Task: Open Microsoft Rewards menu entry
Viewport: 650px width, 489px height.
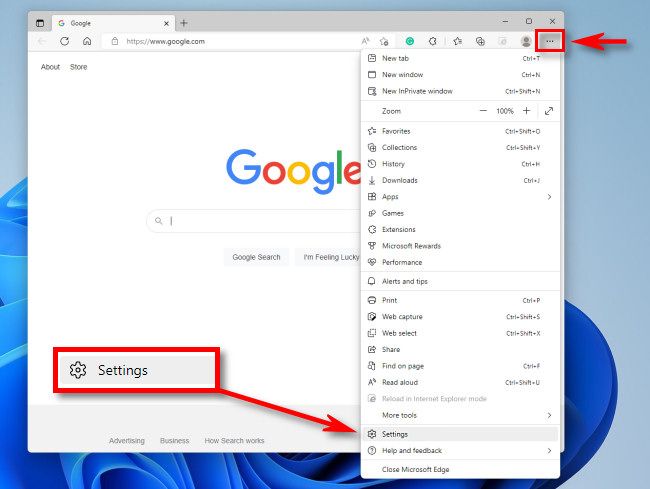Action: [460, 246]
